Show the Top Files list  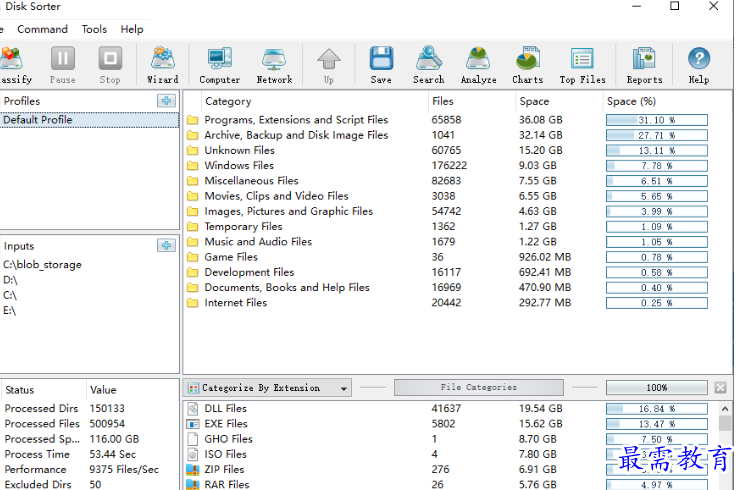point(582,65)
